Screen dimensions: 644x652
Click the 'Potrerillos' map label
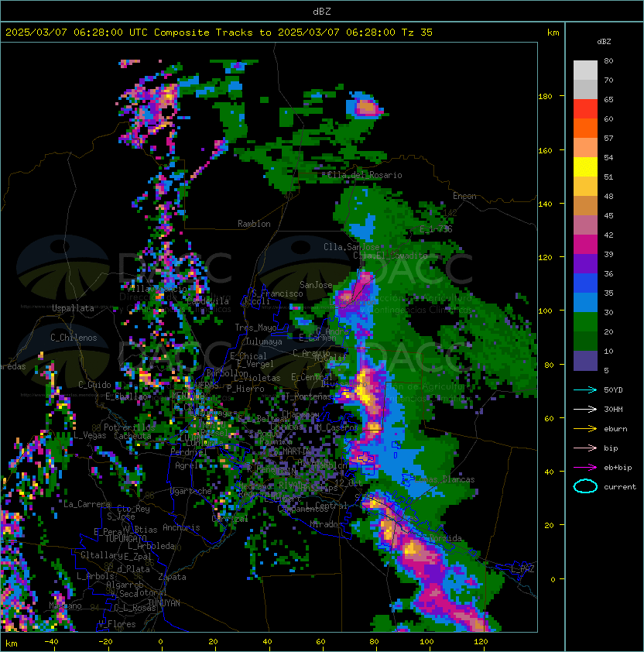click(129, 427)
